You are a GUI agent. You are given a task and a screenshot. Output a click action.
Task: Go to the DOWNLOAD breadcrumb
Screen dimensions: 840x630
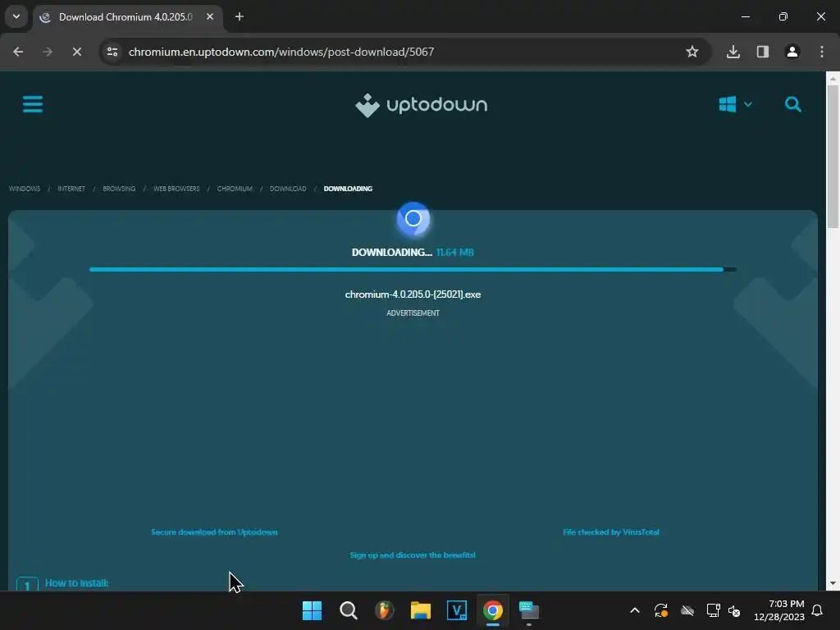click(288, 189)
